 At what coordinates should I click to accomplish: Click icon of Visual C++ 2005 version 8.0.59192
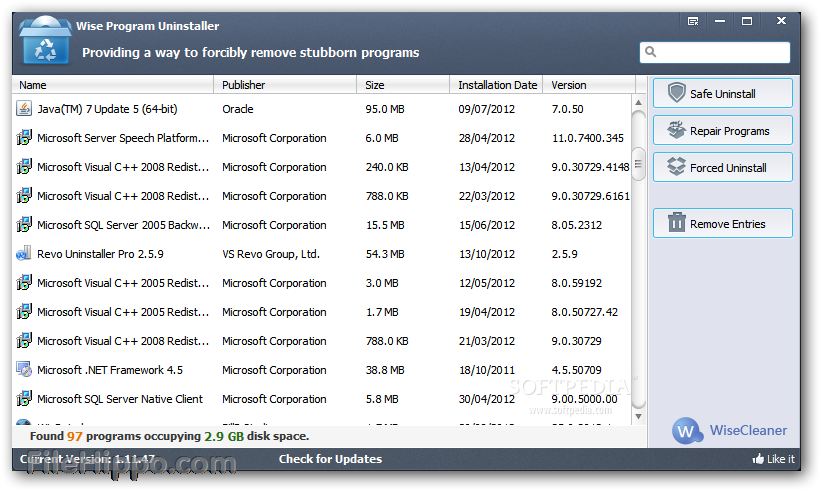click(24, 283)
